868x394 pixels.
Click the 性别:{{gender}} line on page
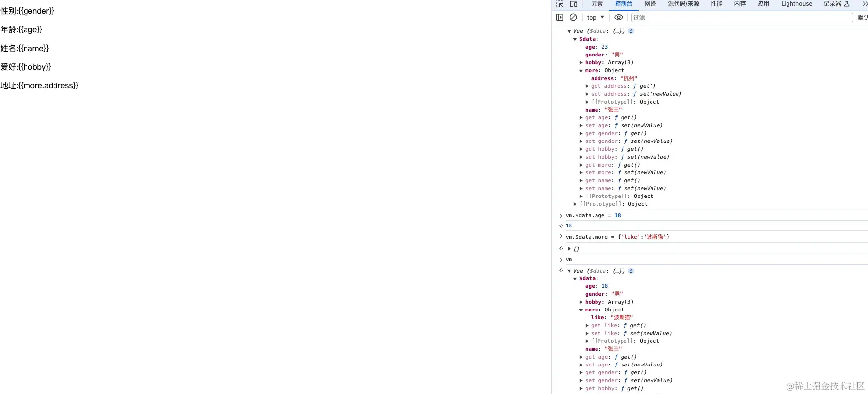[x=27, y=11]
